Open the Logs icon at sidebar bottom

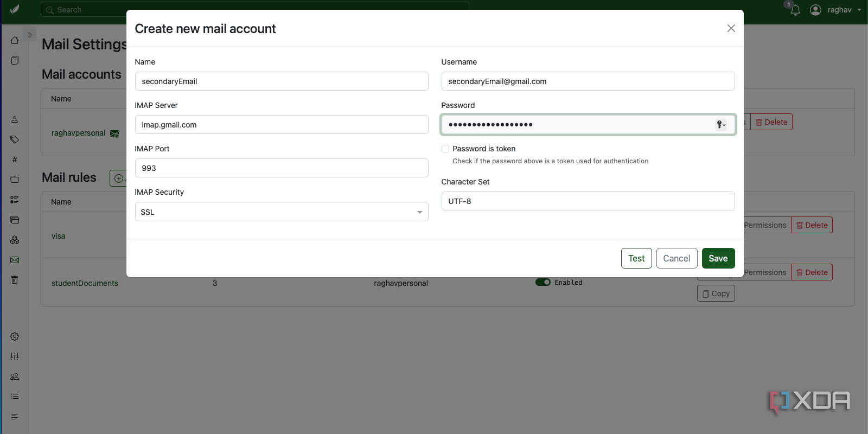coord(15,417)
